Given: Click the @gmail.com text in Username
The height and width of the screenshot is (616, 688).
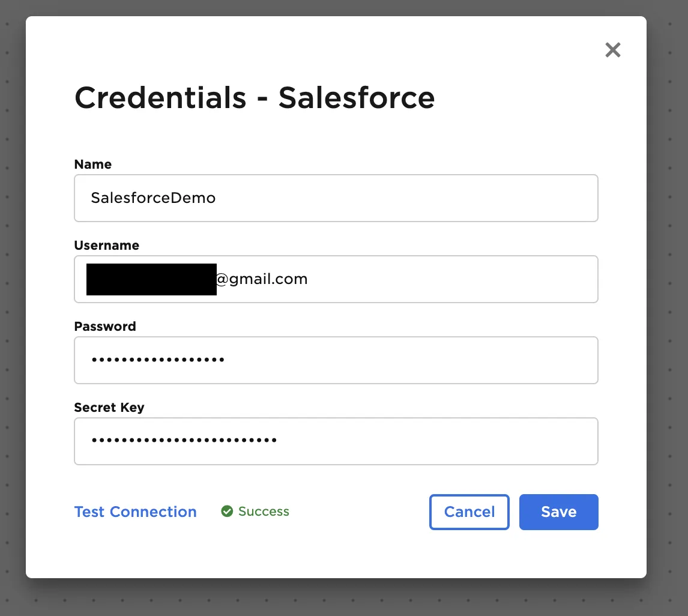Looking at the screenshot, I should tap(262, 279).
